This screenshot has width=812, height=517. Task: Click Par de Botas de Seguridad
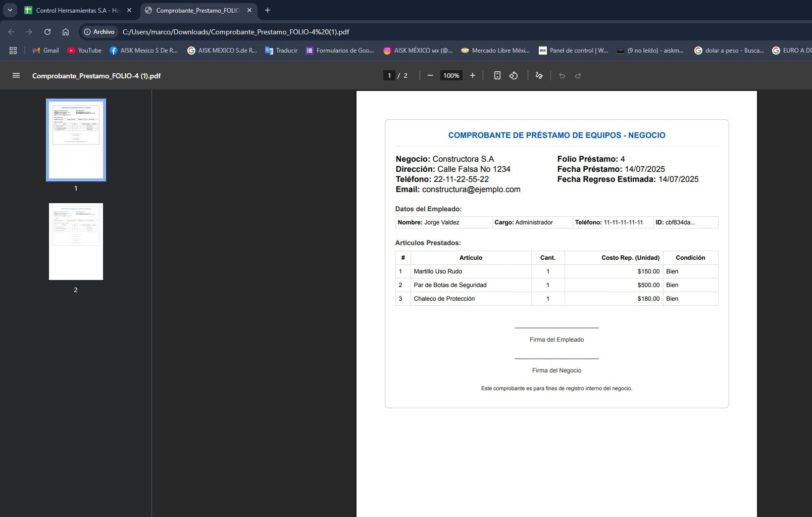[x=450, y=285]
